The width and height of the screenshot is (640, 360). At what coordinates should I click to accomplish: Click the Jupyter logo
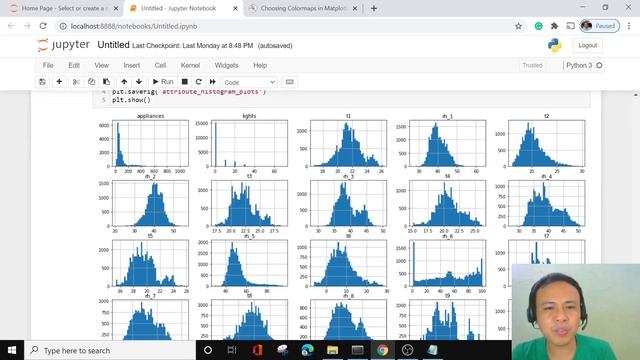click(63, 45)
